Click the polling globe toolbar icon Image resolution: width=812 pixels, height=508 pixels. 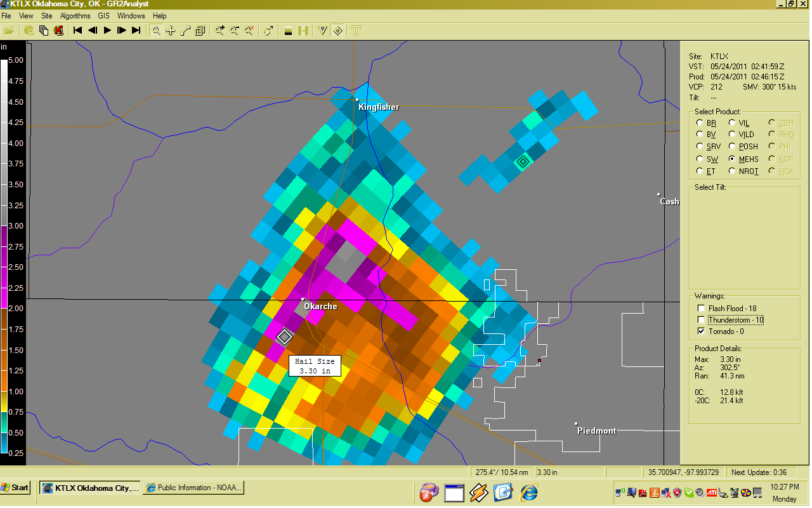29,30
